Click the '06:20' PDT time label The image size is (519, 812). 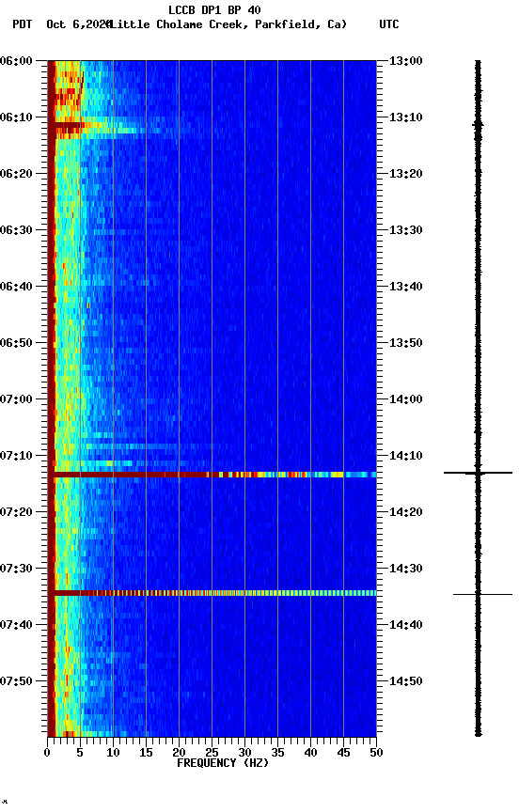[x=16, y=174]
